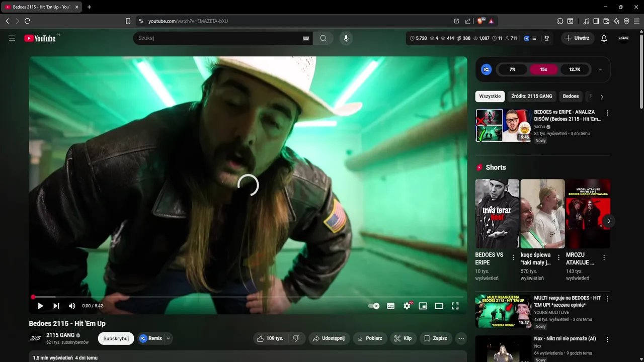Image resolution: width=644 pixels, height=362 pixels.
Task: Dislike the video
Action: coord(296,338)
